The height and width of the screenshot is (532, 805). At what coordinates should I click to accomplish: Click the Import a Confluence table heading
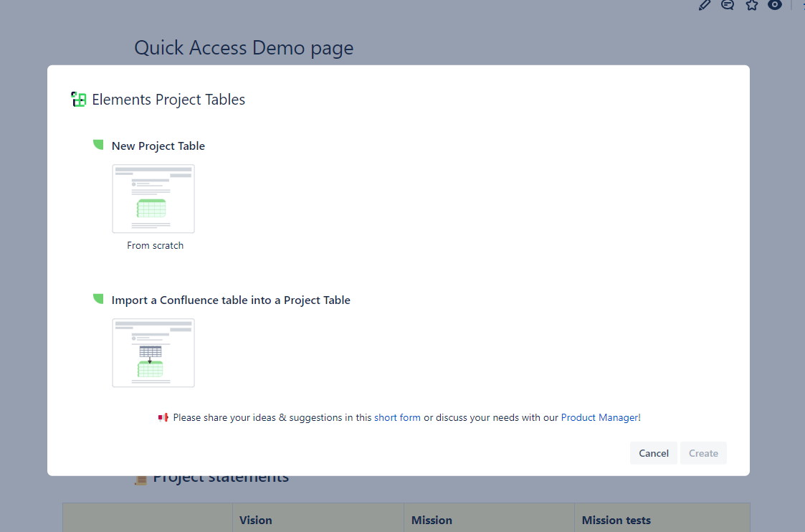coord(231,300)
